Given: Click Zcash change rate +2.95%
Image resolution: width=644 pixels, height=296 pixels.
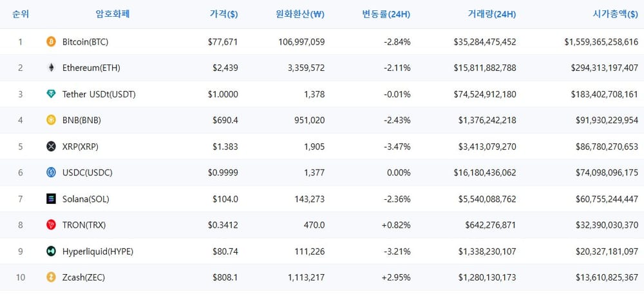Looking at the screenshot, I should tap(396, 277).
